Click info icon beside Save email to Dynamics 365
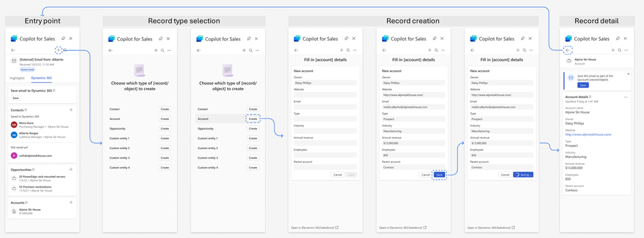 (x=54, y=90)
